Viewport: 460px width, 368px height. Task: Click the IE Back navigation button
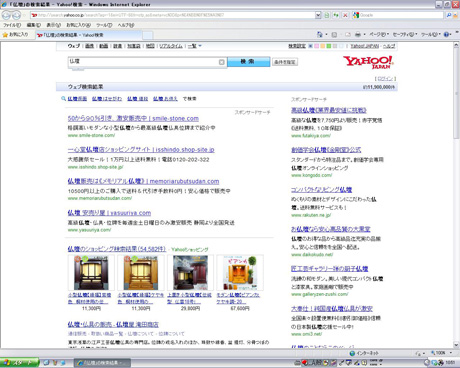tap(6, 15)
